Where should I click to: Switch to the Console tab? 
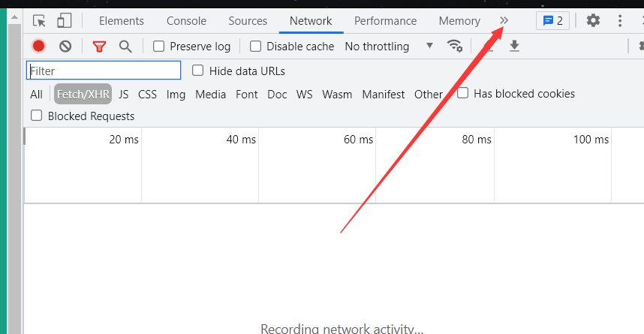click(x=186, y=21)
